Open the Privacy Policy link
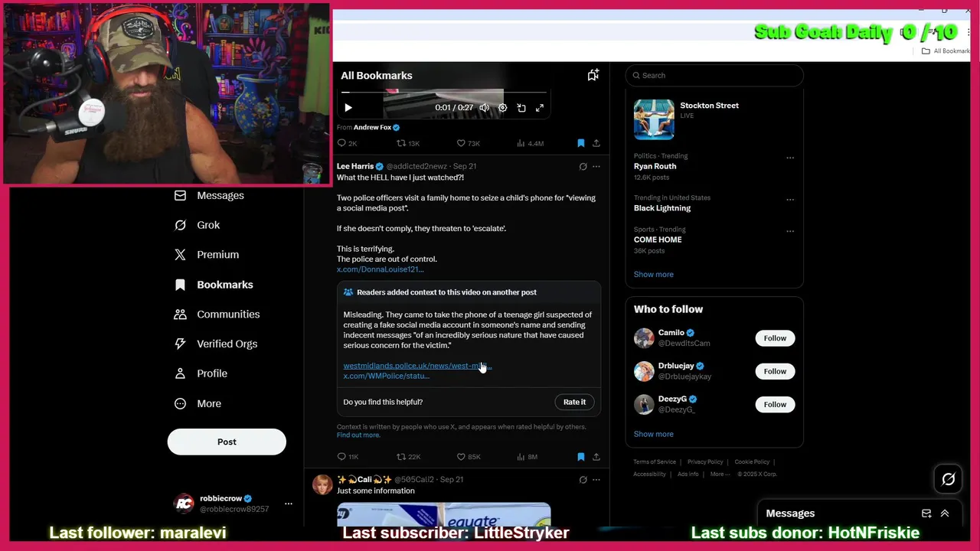 point(705,462)
